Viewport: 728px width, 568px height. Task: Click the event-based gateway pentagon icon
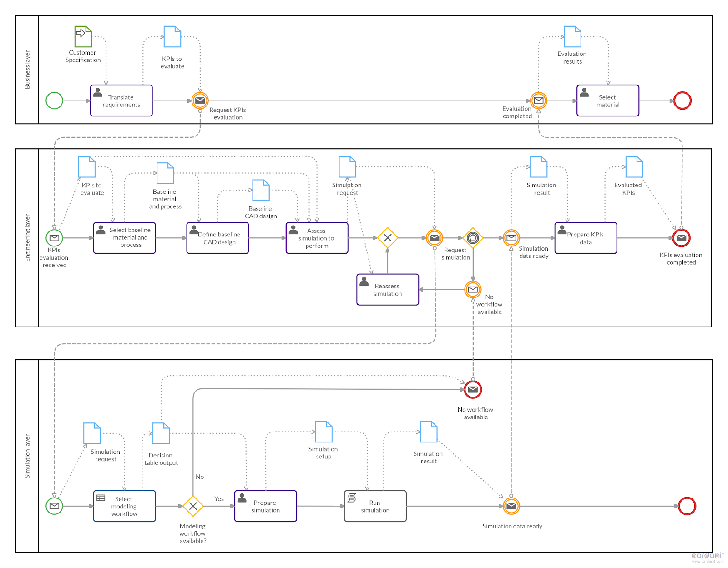(473, 238)
